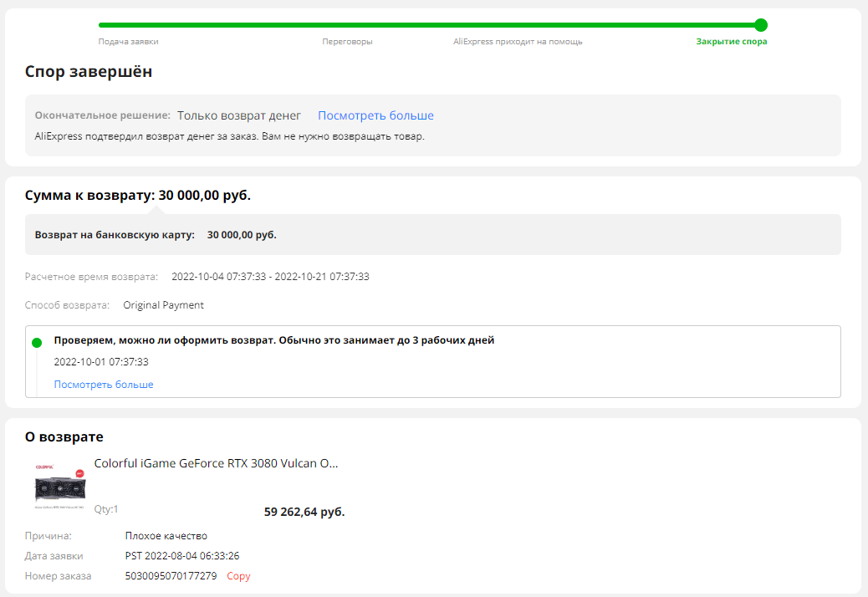Viewport: 868px width, 597px height.
Task: Click the green dispute progress indicator dot
Action: pos(760,26)
